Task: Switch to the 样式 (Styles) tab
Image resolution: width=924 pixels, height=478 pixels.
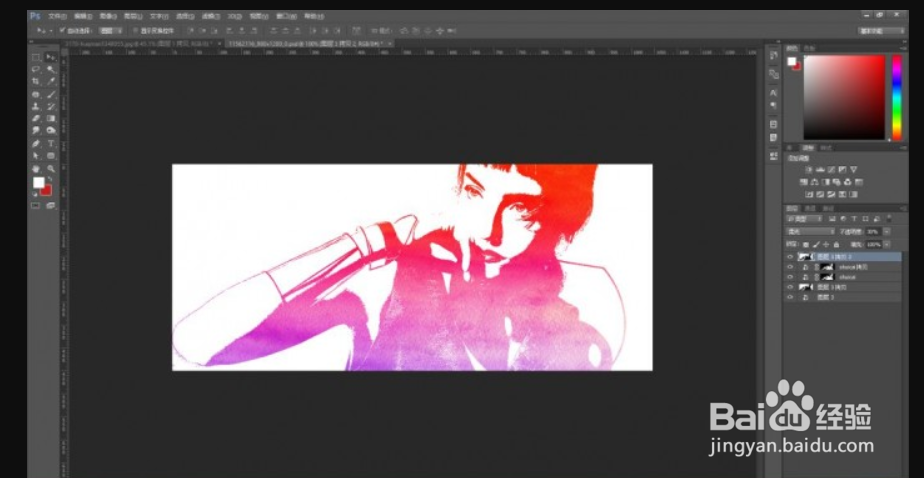Action: click(826, 147)
